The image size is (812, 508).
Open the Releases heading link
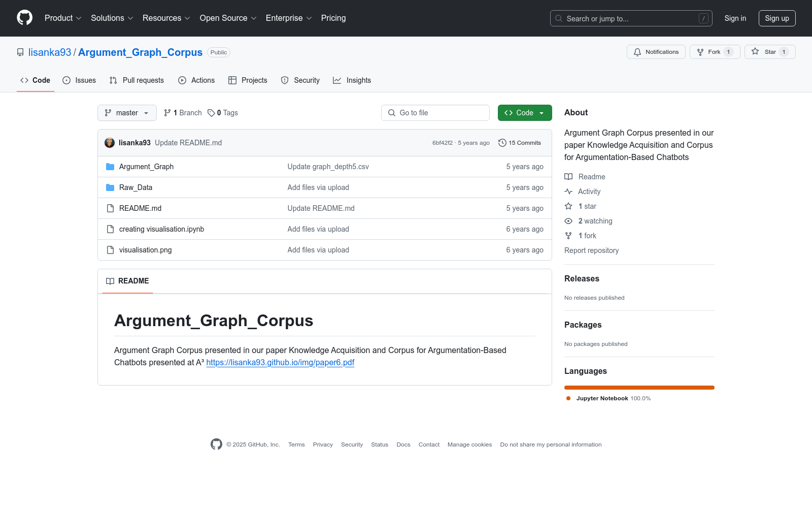coord(582,278)
